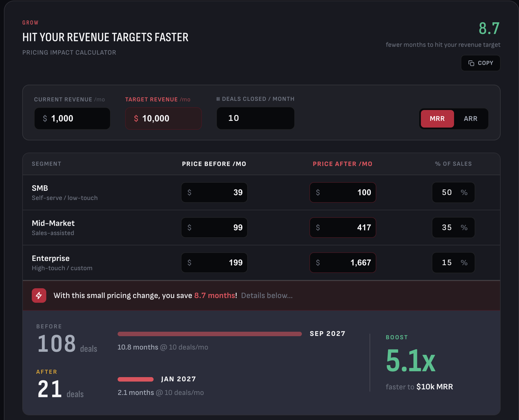The width and height of the screenshot is (519, 420).
Task: Click the 'SMB' segment name
Action: click(40, 188)
